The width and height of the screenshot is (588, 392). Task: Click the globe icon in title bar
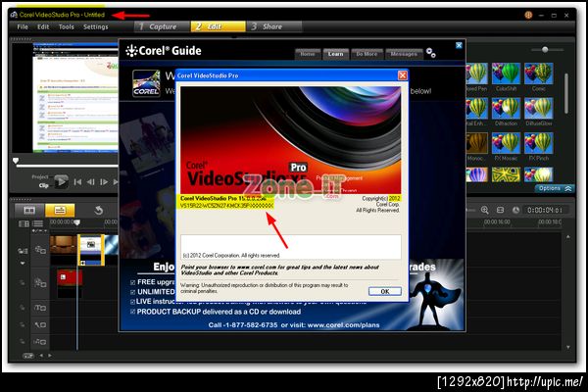528,15
